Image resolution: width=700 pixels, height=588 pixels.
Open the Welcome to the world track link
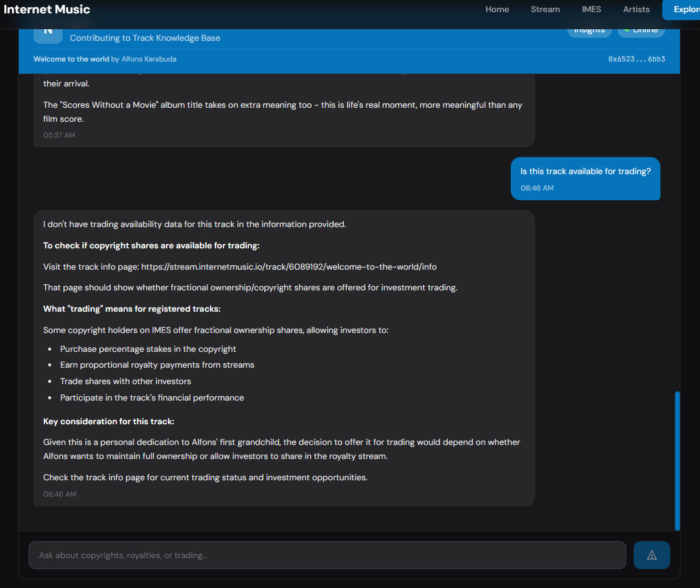71,59
